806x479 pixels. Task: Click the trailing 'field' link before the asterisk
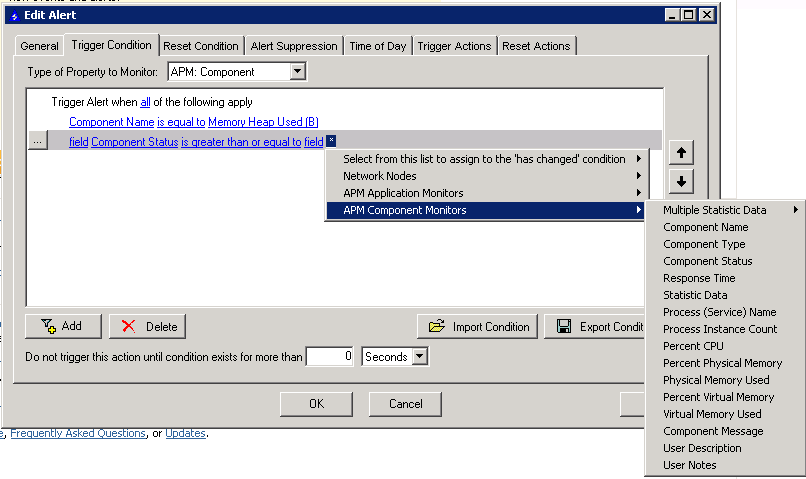314,142
